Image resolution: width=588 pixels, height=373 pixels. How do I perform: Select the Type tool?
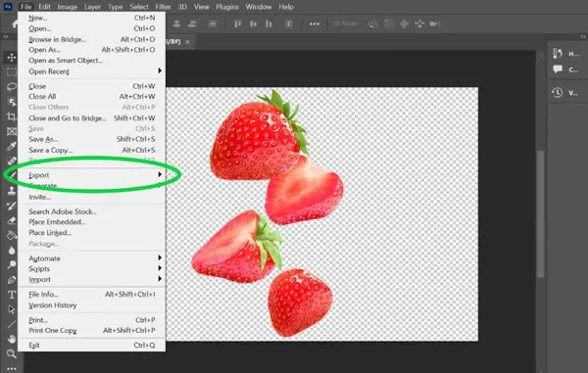11,295
